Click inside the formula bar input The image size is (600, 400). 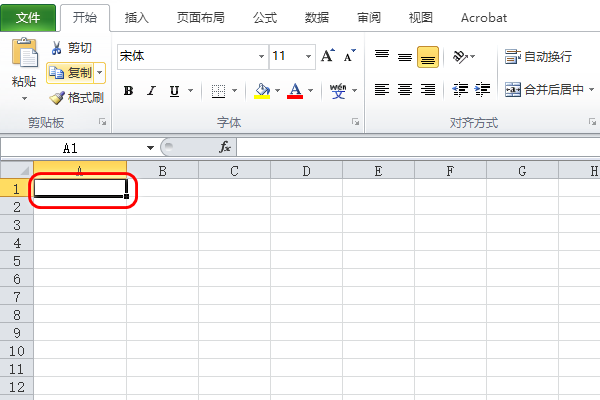pos(418,147)
